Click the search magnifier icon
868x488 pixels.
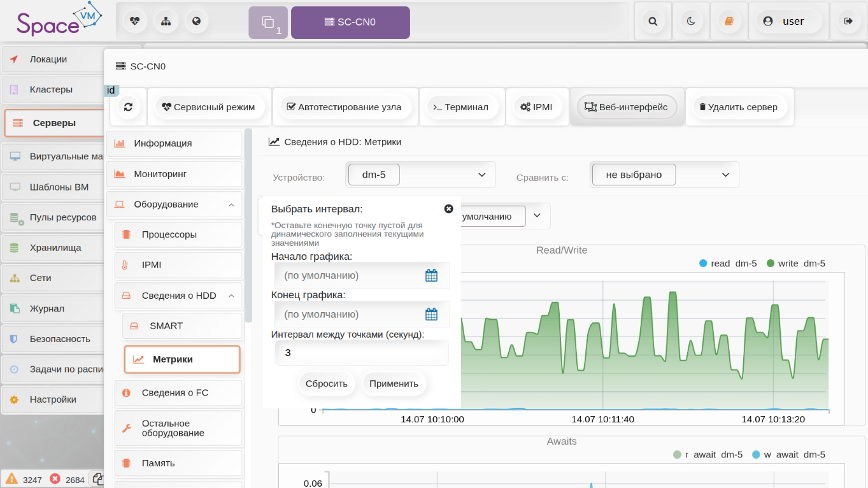pyautogui.click(x=653, y=21)
